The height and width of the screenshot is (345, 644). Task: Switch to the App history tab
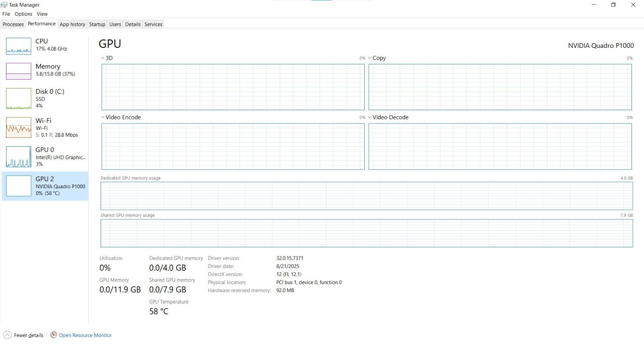click(72, 24)
